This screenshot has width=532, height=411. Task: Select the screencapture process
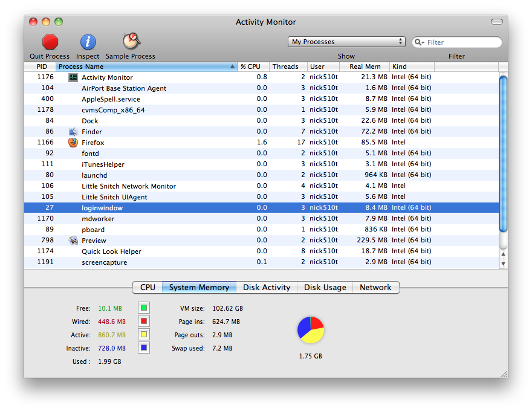point(261,262)
